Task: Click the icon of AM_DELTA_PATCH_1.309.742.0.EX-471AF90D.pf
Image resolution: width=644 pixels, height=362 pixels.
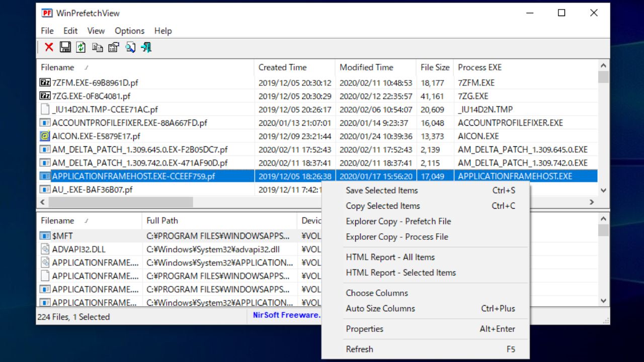Action: [45, 163]
